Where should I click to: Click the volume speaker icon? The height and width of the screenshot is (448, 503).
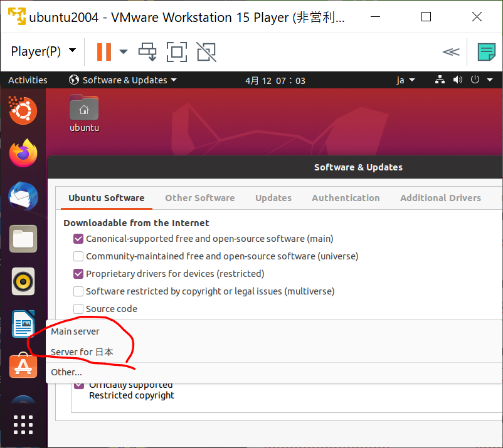point(458,80)
